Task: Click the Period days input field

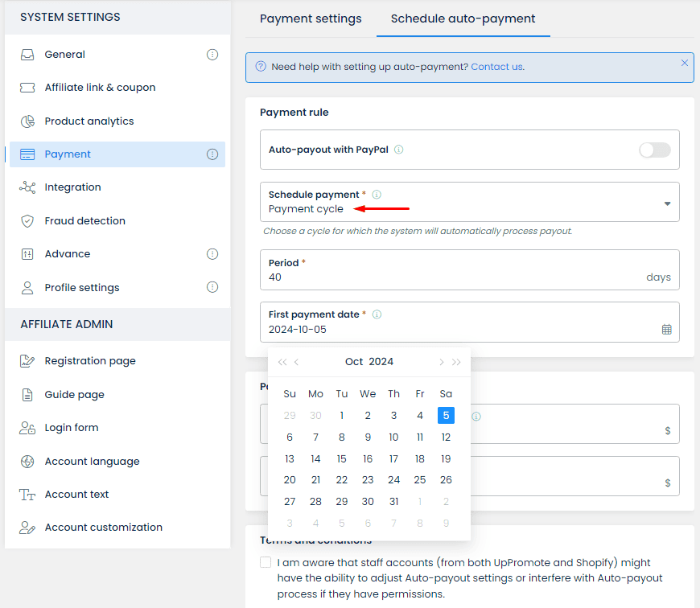Action: 451,277
